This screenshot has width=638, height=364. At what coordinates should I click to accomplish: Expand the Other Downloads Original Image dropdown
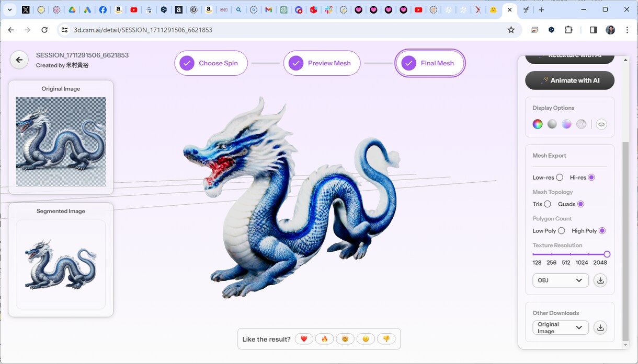pyautogui.click(x=560, y=328)
